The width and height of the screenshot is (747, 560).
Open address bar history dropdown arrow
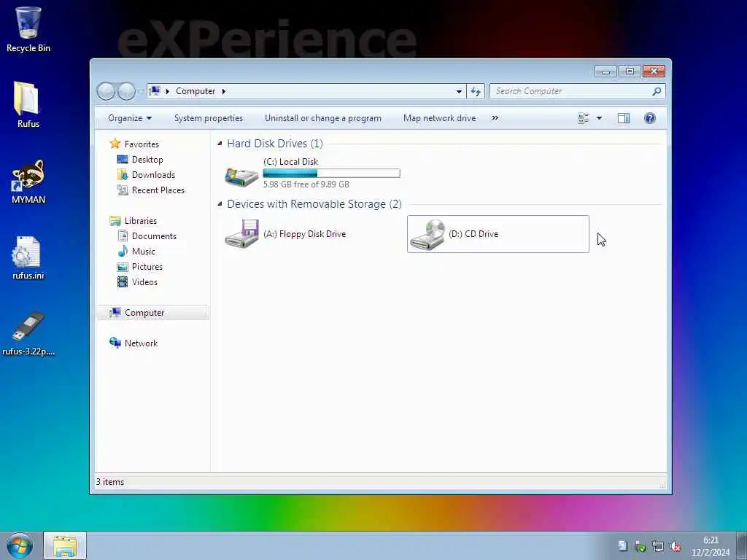point(459,91)
